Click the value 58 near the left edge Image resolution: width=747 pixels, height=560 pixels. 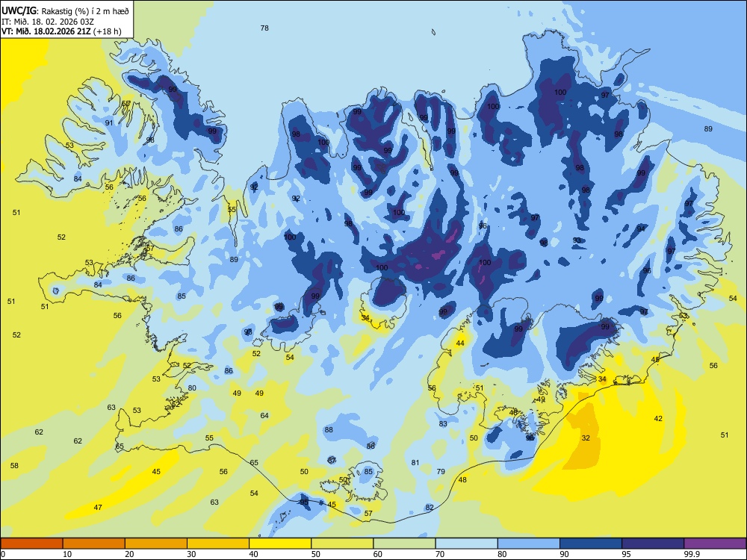(x=14, y=466)
